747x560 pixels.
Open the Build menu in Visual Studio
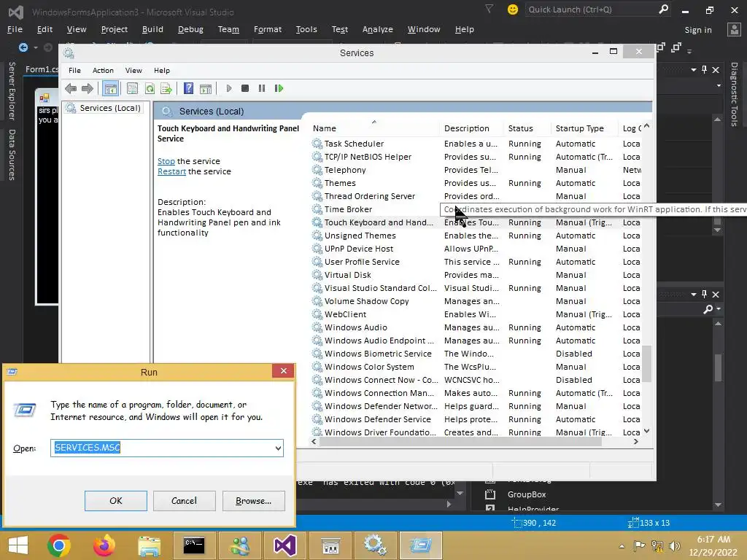tap(152, 29)
